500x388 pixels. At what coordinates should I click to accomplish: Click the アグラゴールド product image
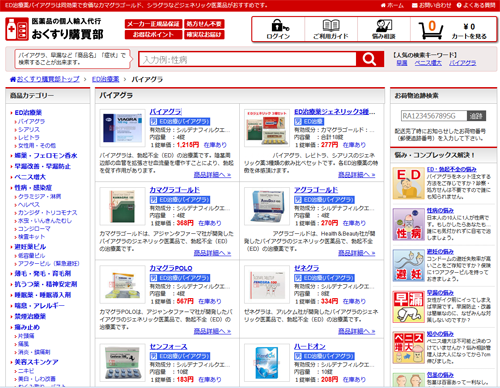click(267, 207)
